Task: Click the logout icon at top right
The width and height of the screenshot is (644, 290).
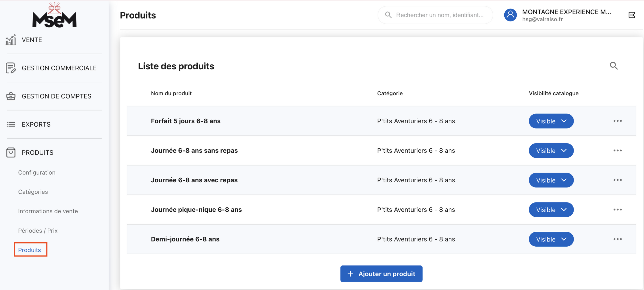Action: [x=632, y=15]
